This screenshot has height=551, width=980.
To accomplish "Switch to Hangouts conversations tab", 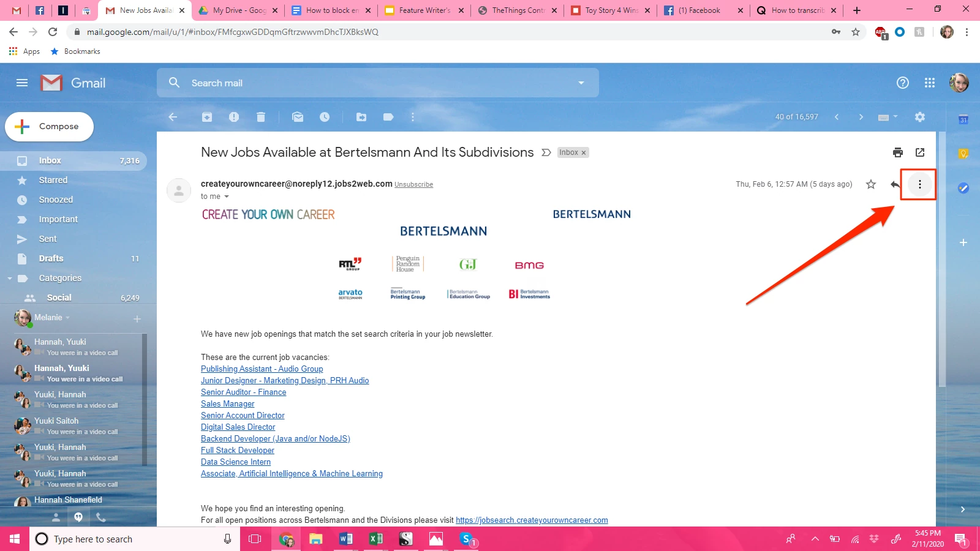I will pyautogui.click(x=78, y=517).
